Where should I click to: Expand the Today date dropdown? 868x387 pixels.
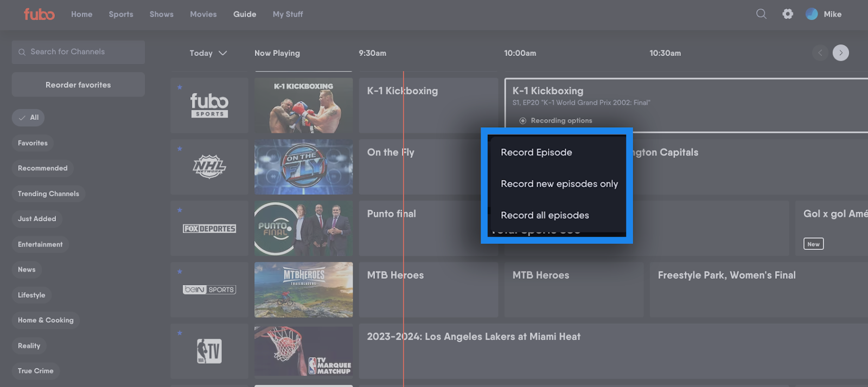pyautogui.click(x=208, y=53)
